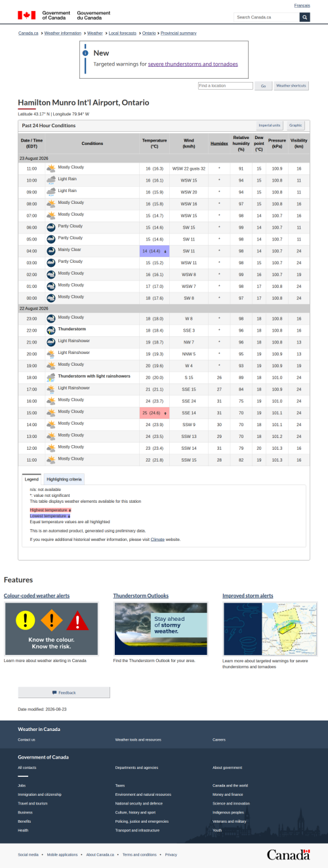Image resolution: width=328 pixels, height=868 pixels.
Task: Click the 18:00 thunderstorm with rainshowers icon
Action: point(51,378)
